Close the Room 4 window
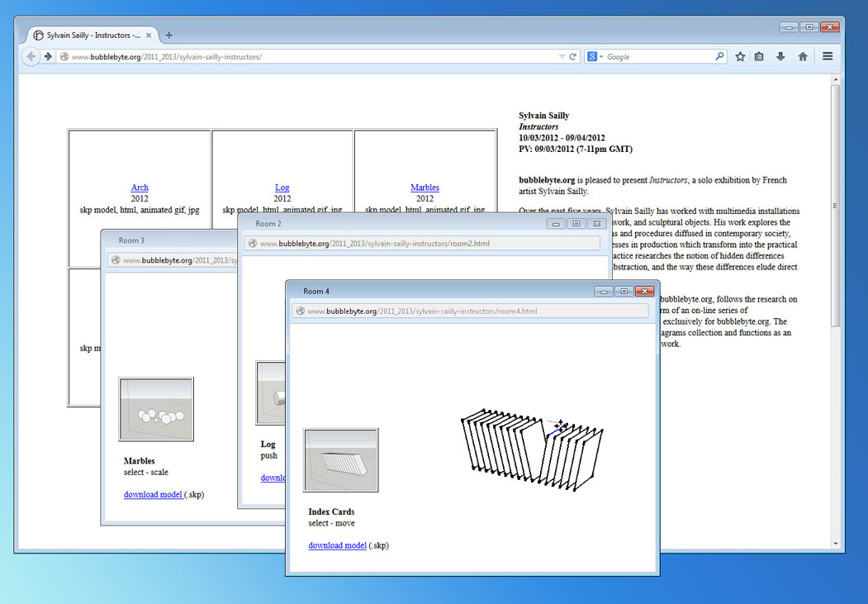868x604 pixels. point(644,291)
